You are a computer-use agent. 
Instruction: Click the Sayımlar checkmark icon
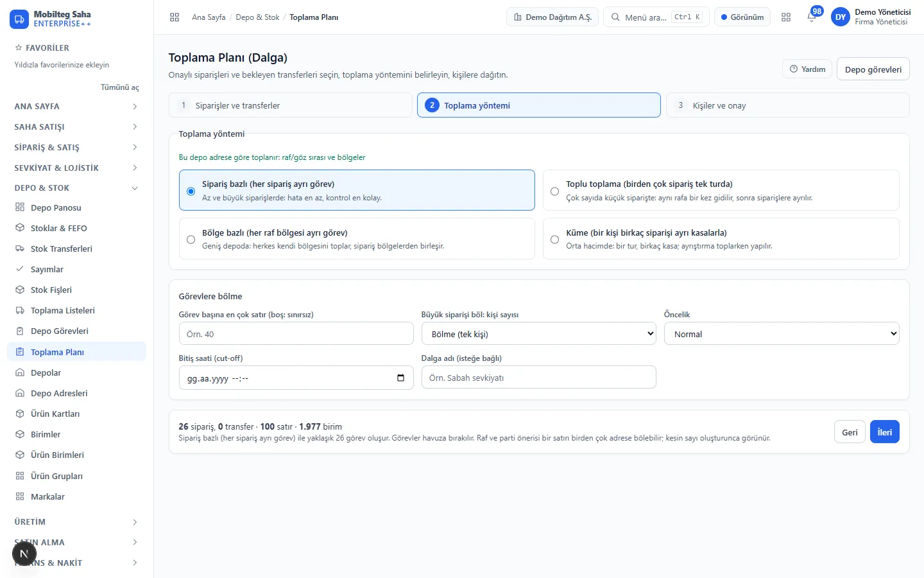point(20,269)
